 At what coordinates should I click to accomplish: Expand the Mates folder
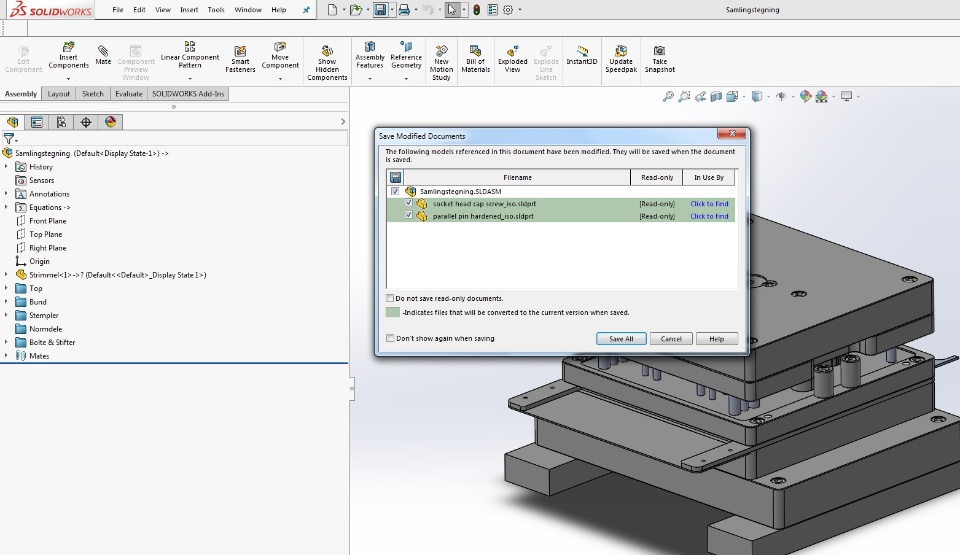(x=7, y=355)
